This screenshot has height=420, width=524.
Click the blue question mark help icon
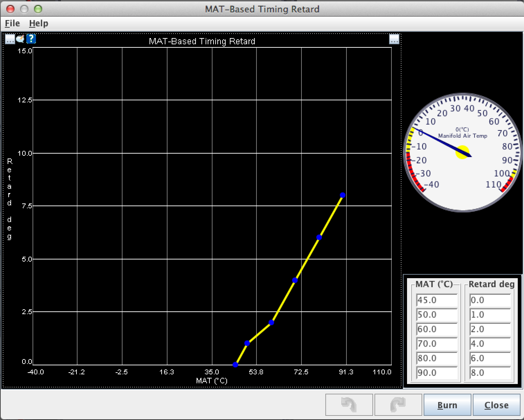pos(31,39)
